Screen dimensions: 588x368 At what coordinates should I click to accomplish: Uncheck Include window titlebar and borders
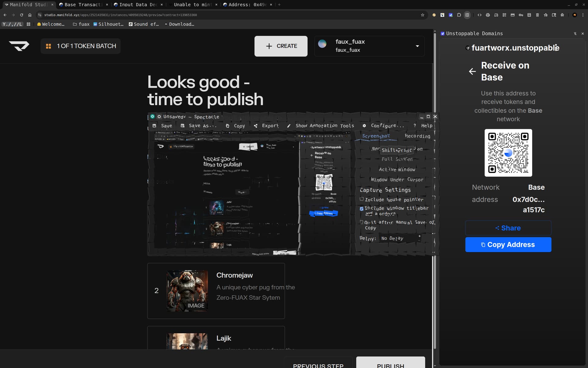pos(362,209)
